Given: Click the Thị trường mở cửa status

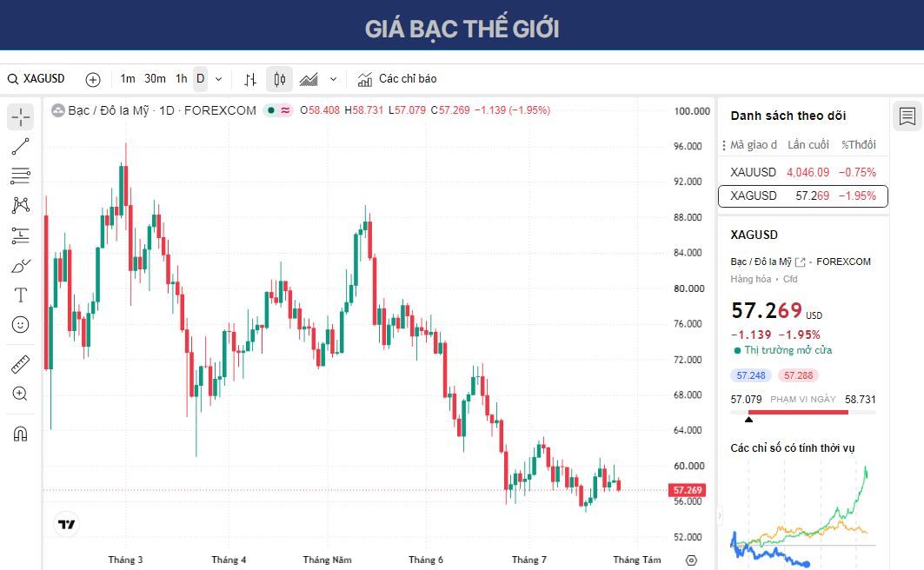Looking at the screenshot, I should (x=782, y=350).
